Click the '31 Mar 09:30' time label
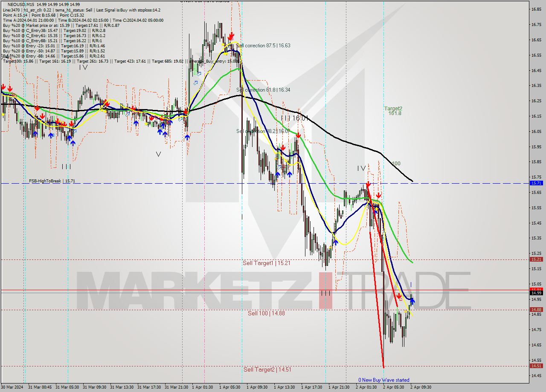 94,387
